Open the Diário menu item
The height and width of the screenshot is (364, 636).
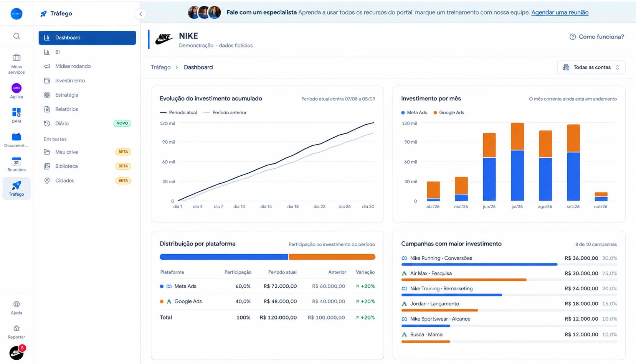pyautogui.click(x=87, y=124)
